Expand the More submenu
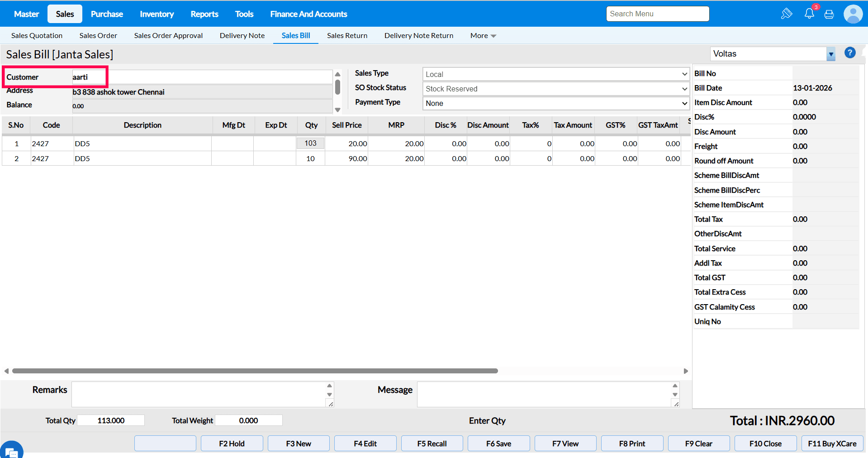Image resolution: width=868 pixels, height=458 pixels. (x=483, y=36)
